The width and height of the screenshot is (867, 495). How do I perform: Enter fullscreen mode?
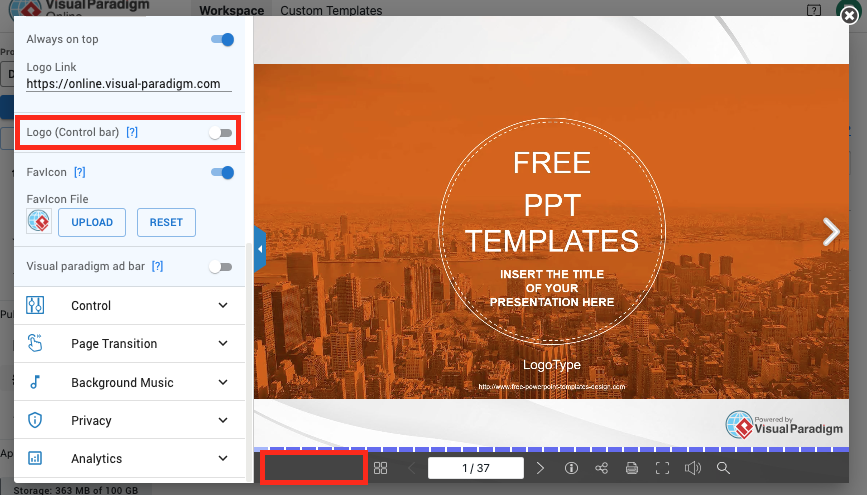pyautogui.click(x=662, y=468)
